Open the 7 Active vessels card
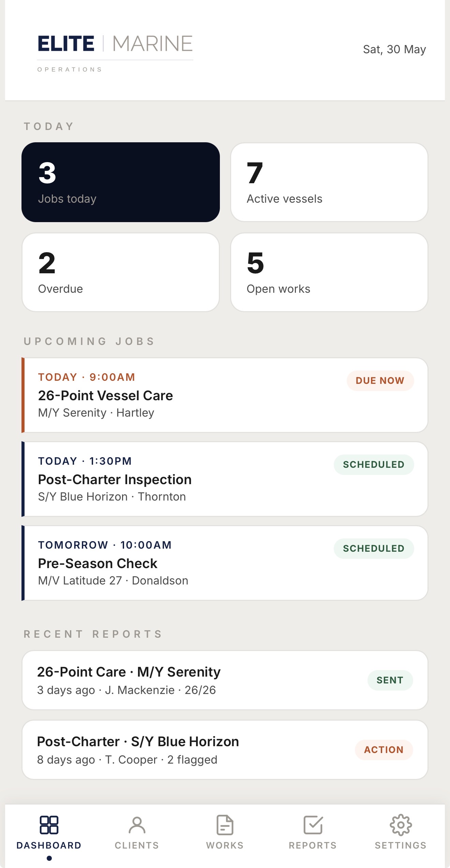This screenshot has width=450, height=868. [329, 182]
